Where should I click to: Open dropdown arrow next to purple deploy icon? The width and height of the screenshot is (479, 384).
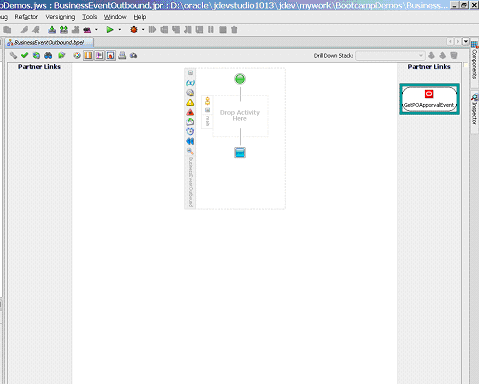pyautogui.click(x=96, y=30)
